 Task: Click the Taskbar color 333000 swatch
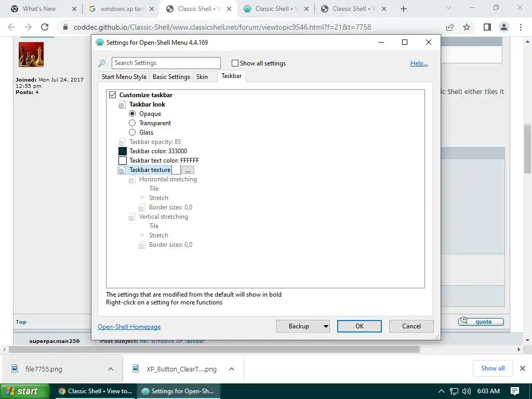[x=123, y=151]
